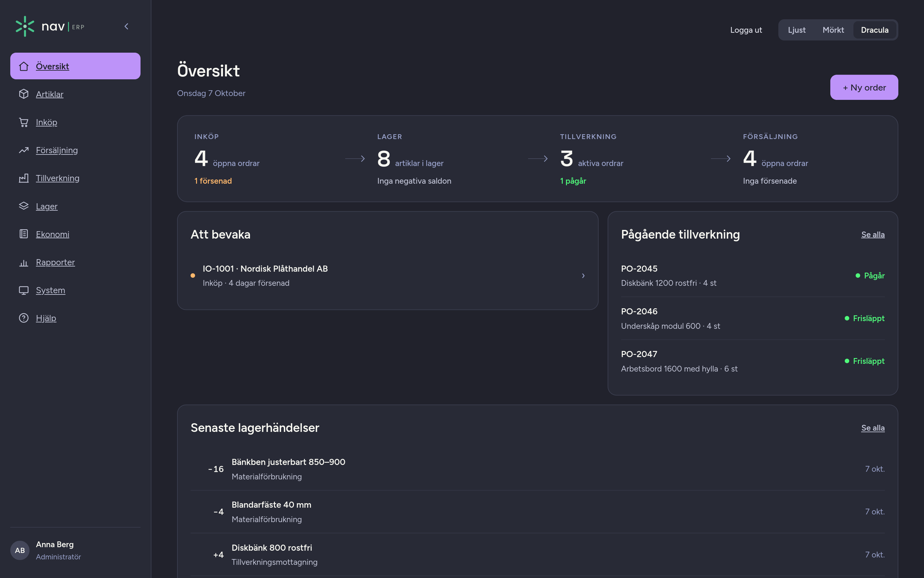Click the layers icon for Lager
This screenshot has height=578, width=924.
pos(24,206)
